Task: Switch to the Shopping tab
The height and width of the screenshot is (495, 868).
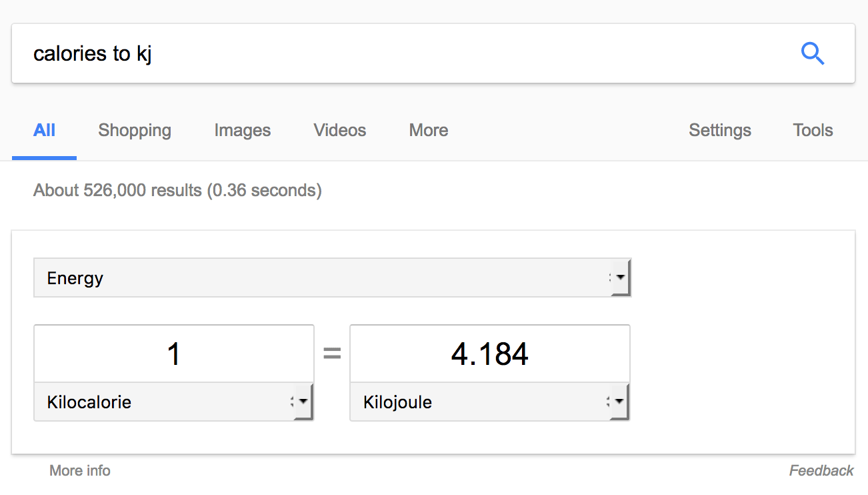Action: pyautogui.click(x=135, y=130)
